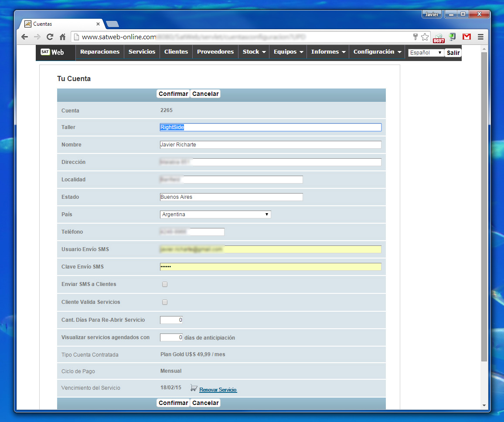
Task: Click the scrollbar down arrow
Action: point(484,405)
